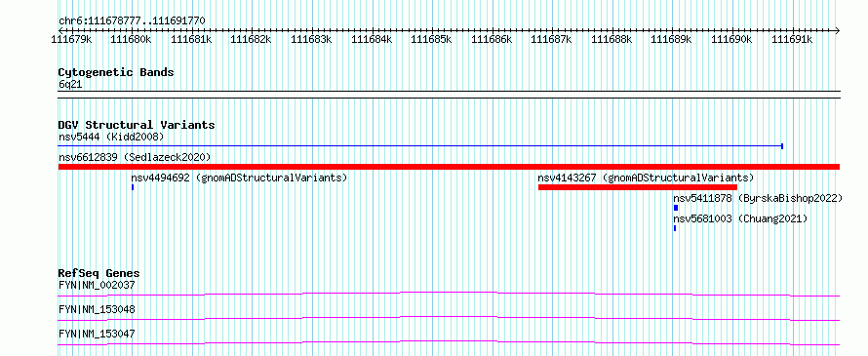This screenshot has width=868, height=356.
Task: Open FYN|NM_153048 transcript label
Action: [x=97, y=309]
